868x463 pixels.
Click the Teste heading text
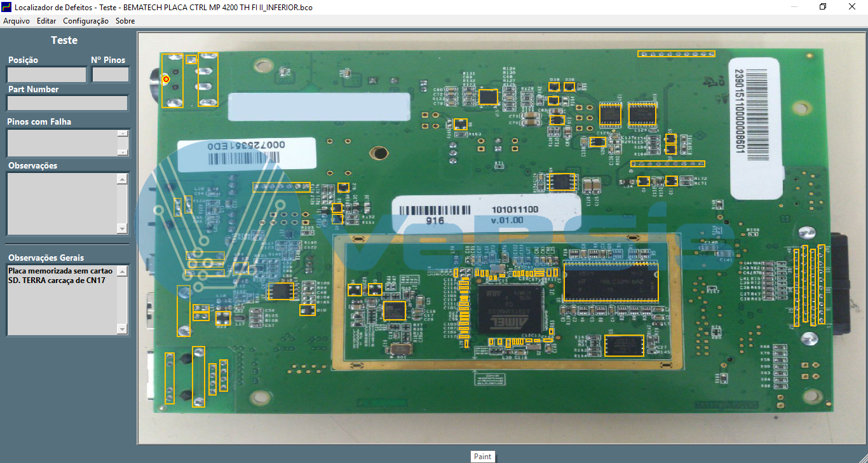[x=64, y=40]
